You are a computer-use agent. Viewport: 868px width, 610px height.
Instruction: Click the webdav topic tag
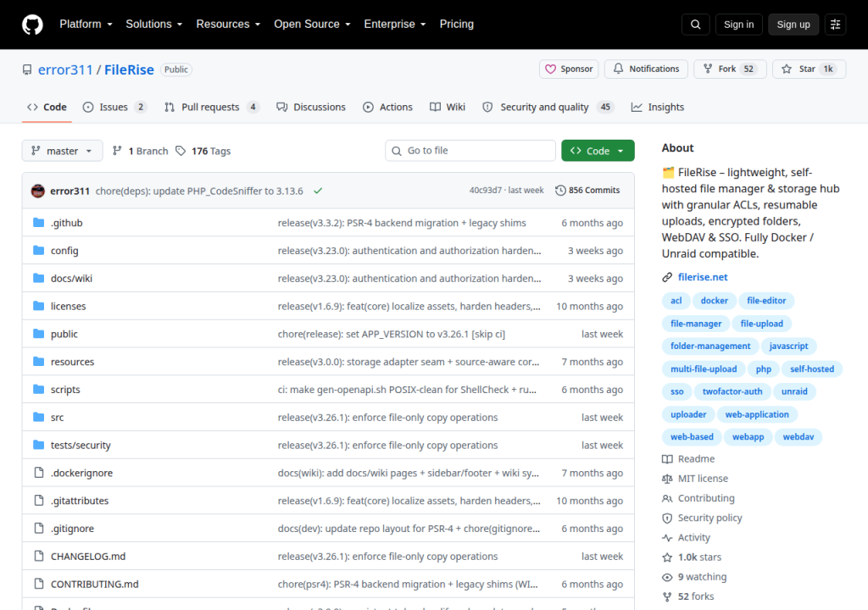[x=798, y=436]
